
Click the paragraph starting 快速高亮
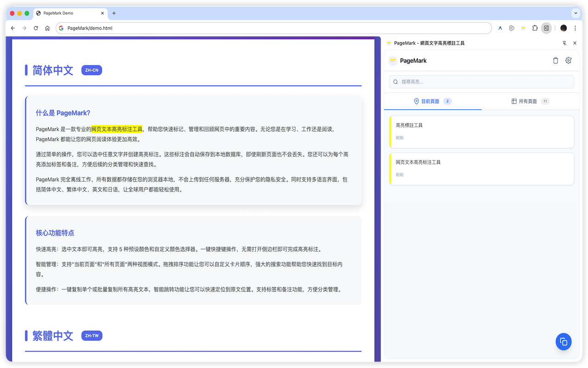click(x=180, y=249)
